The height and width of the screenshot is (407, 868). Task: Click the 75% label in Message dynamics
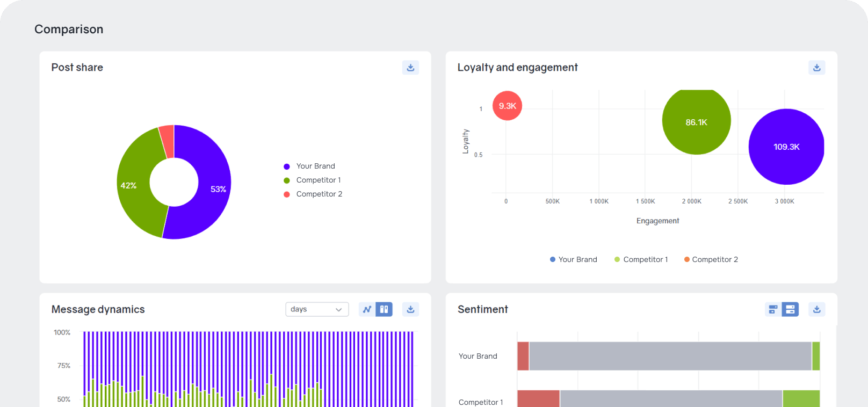[x=64, y=366]
